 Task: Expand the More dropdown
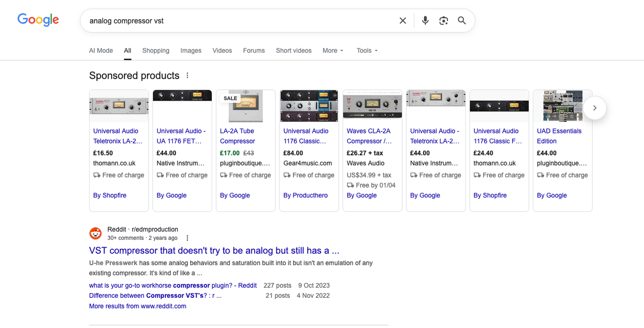coord(333,50)
